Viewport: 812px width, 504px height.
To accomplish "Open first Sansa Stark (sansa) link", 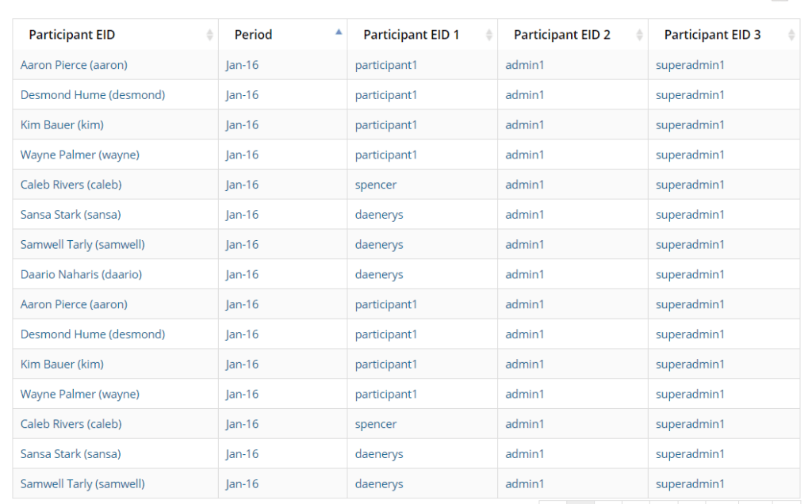I will coord(71,215).
